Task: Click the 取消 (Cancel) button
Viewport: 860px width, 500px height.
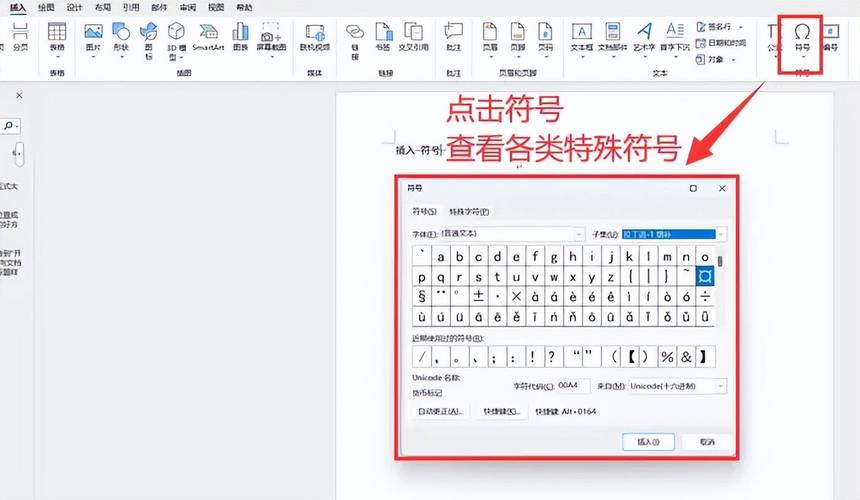Action: 708,441
